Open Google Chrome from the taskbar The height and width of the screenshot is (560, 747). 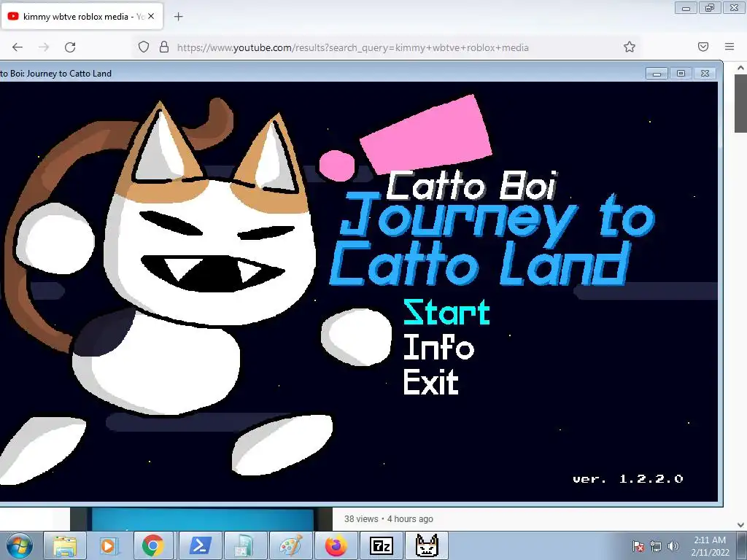tap(152, 545)
